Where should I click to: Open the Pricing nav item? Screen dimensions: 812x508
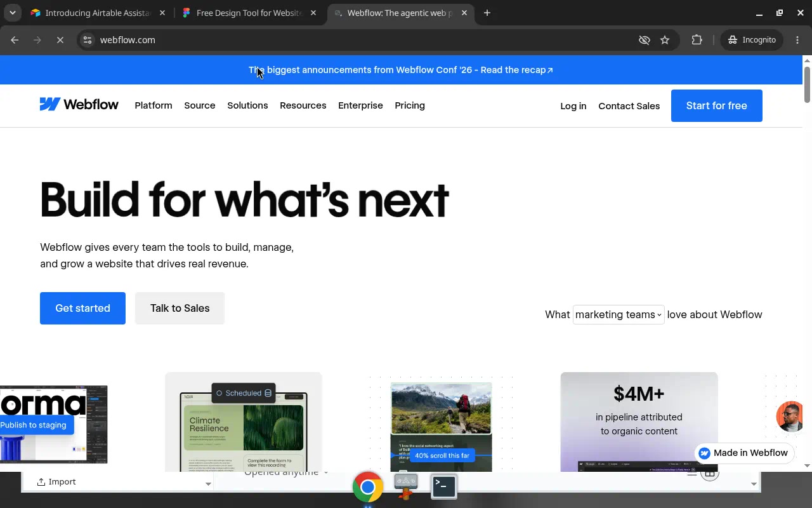pyautogui.click(x=410, y=105)
